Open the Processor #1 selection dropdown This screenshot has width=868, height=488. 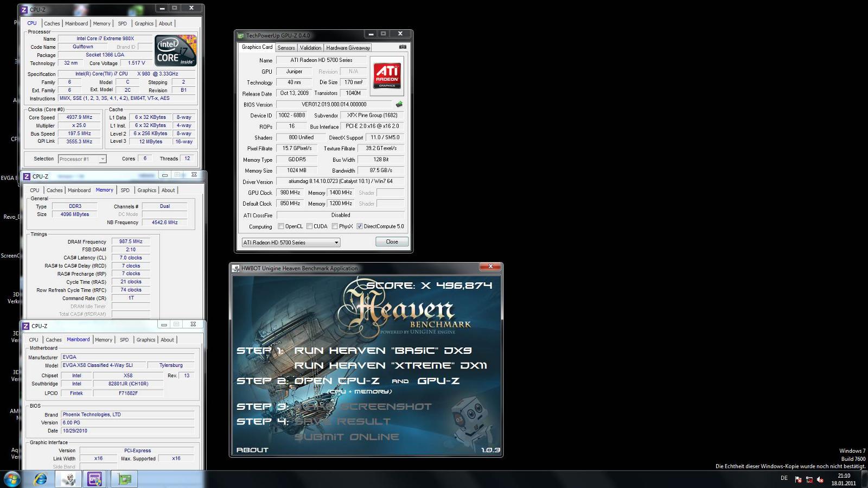click(82, 159)
